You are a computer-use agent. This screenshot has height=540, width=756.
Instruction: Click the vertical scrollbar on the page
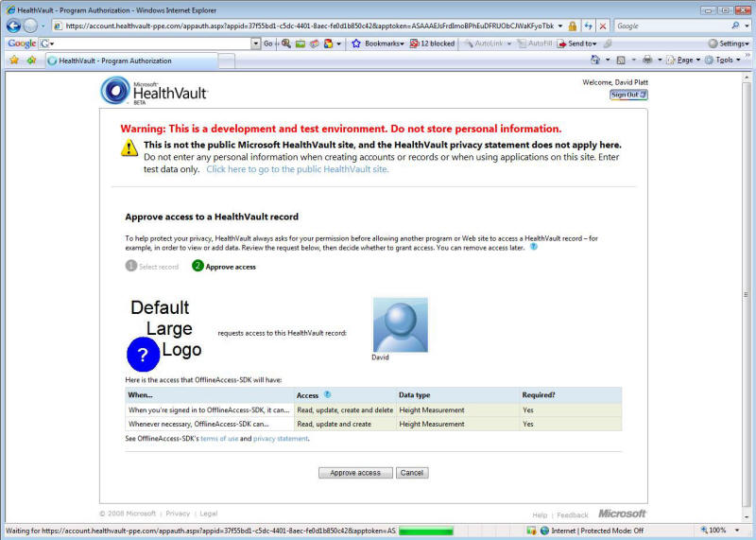(x=746, y=294)
